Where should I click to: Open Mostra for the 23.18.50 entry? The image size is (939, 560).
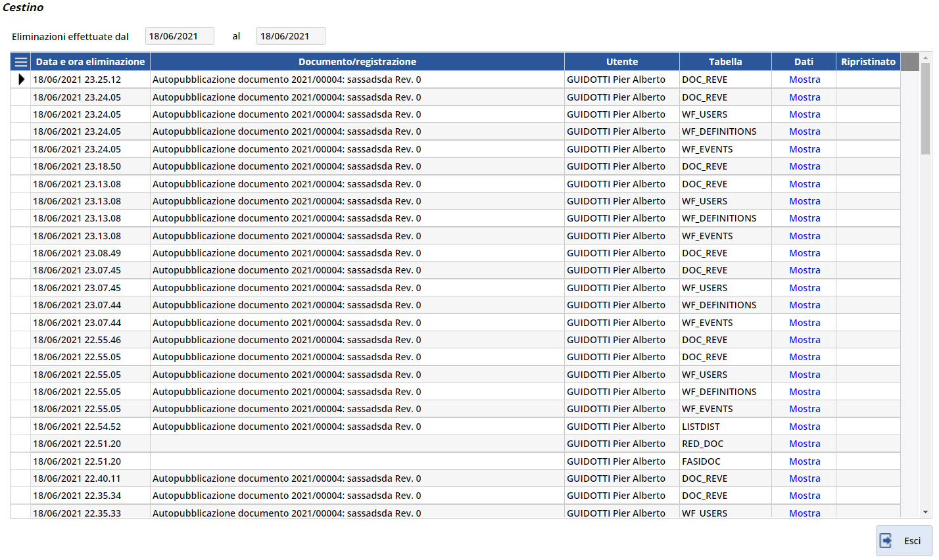[x=804, y=166]
